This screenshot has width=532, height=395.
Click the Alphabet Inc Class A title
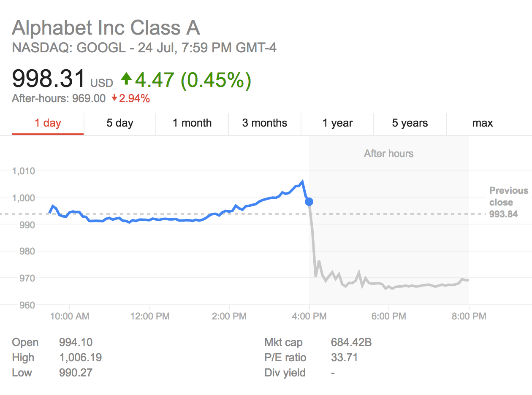(106, 28)
